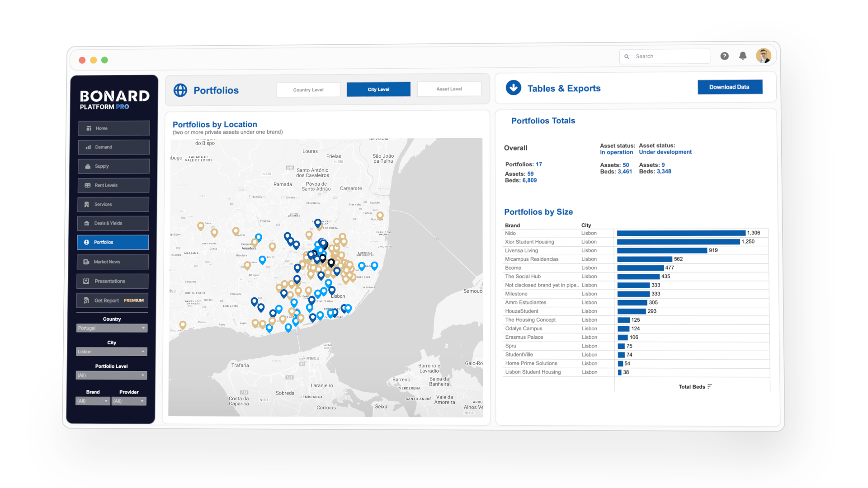Sort by the Total Beds sort icon

point(710,387)
